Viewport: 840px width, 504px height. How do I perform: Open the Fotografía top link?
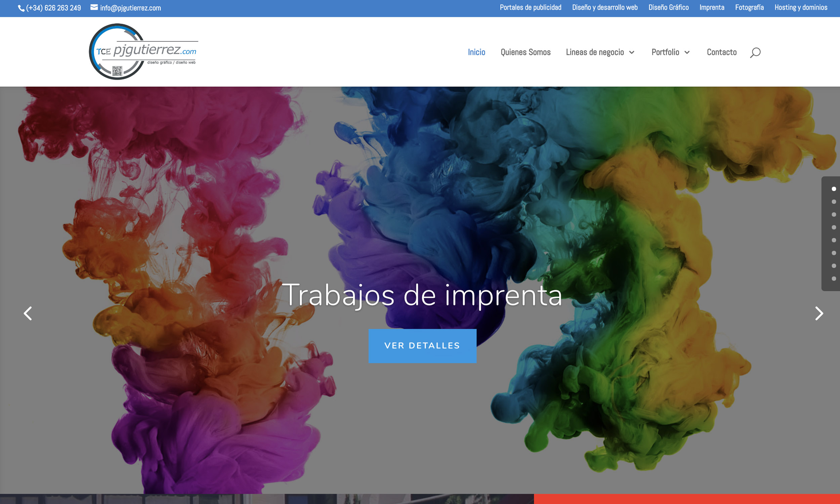749,7
